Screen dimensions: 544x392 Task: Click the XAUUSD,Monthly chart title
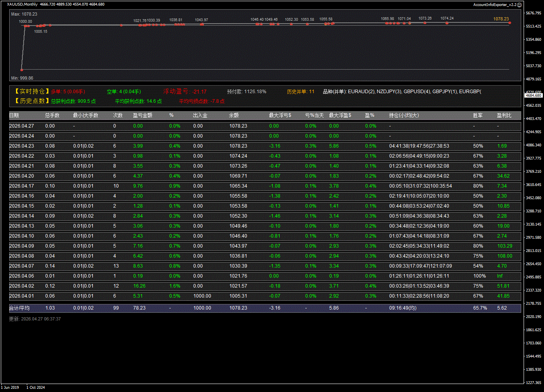pos(22,4)
